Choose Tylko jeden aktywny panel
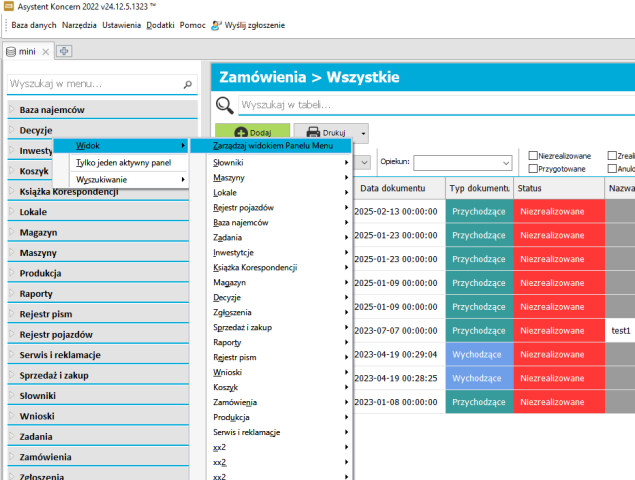The width and height of the screenshot is (635, 480). pos(120,162)
